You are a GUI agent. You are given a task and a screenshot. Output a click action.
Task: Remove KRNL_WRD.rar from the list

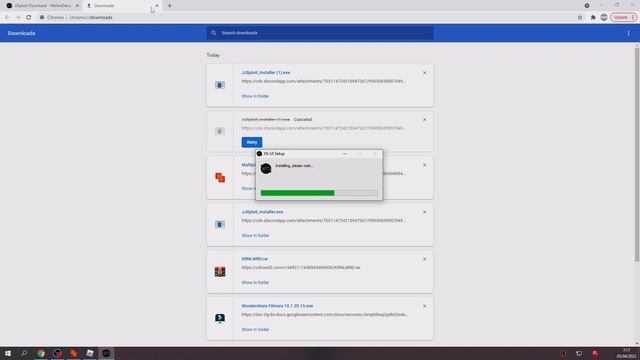(424, 259)
